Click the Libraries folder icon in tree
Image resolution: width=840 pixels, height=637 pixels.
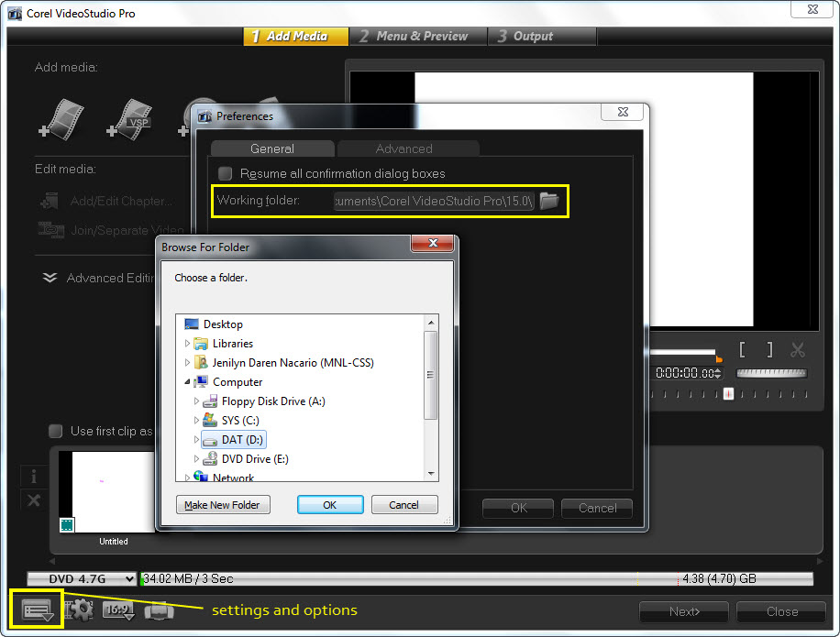(201, 344)
